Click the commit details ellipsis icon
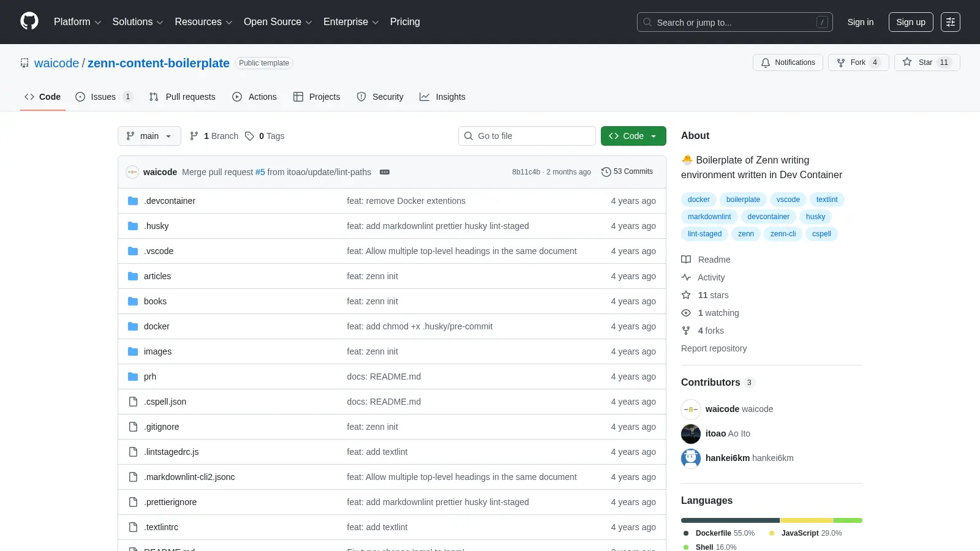Screen dimensions: 980x551 [x=385, y=172]
